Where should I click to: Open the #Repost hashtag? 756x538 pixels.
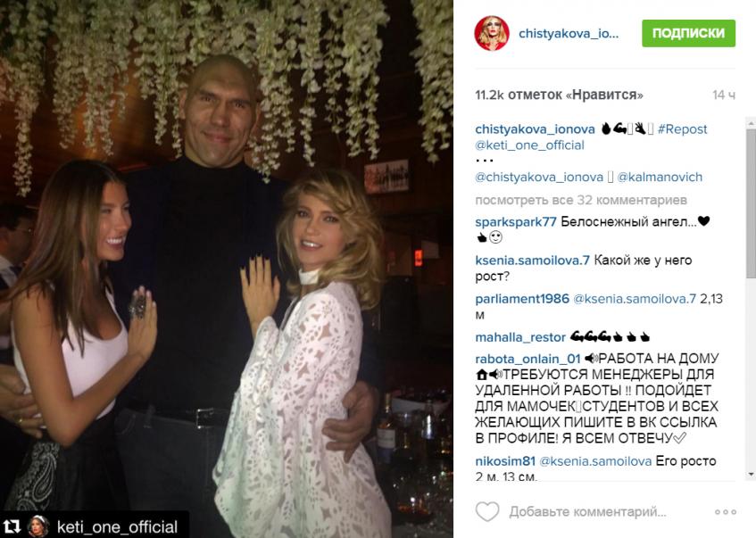(x=682, y=129)
